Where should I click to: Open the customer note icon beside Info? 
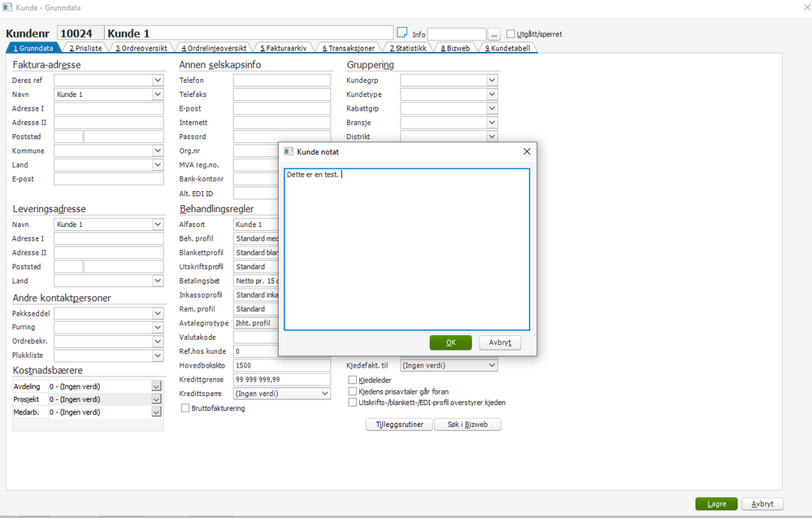coord(402,33)
